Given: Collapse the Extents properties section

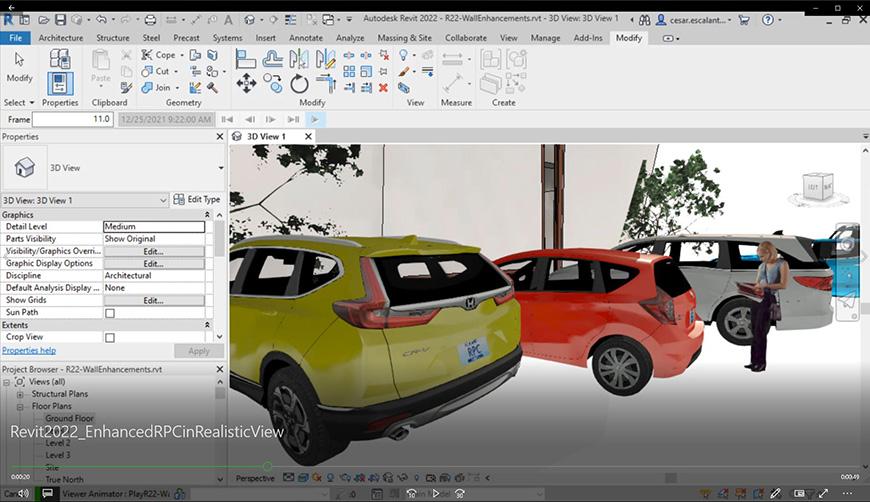Looking at the screenshot, I should pyautogui.click(x=208, y=325).
